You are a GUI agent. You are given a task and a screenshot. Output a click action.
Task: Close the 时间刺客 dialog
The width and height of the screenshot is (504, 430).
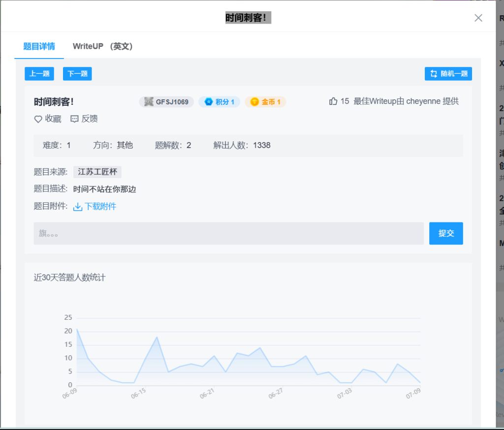click(478, 18)
